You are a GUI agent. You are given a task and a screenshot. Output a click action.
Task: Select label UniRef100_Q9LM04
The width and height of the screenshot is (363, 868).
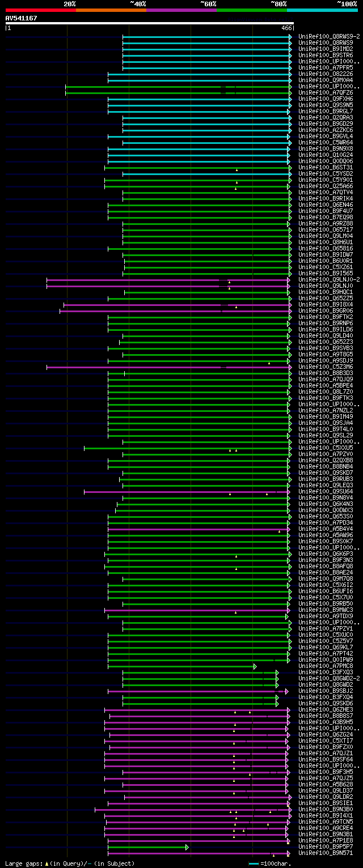(326, 236)
